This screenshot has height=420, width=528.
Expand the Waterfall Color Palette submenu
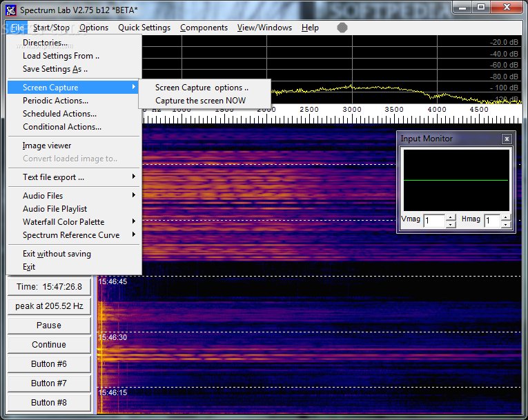click(x=74, y=222)
